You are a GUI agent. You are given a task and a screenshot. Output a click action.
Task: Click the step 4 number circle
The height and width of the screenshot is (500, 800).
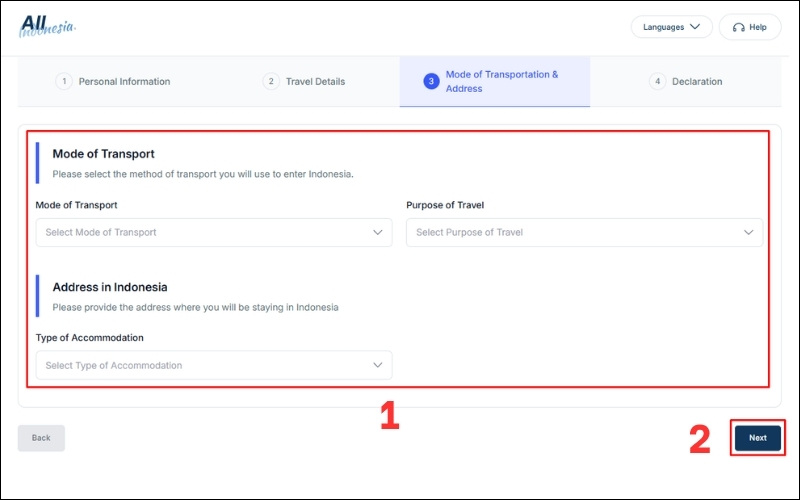pyautogui.click(x=657, y=81)
